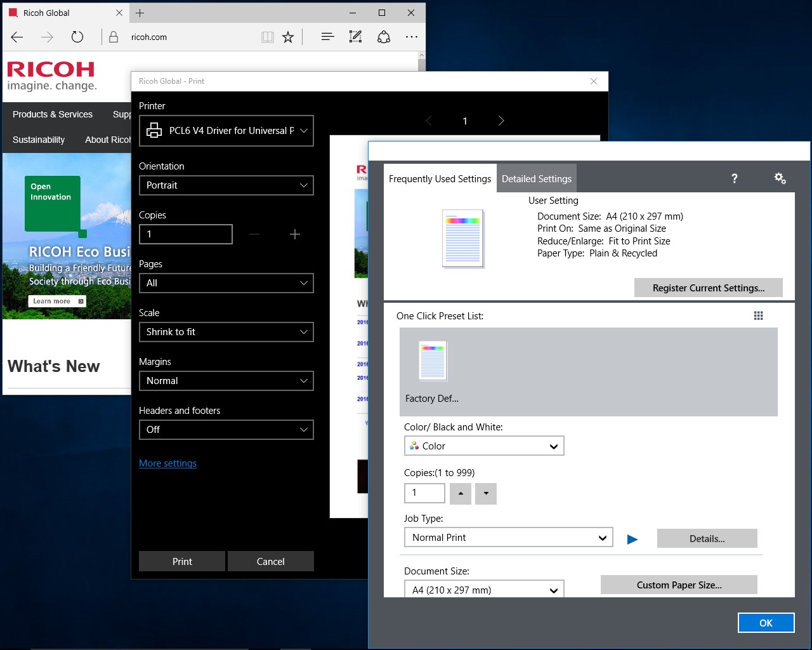812x650 pixels.
Task: Click Register Current Settings
Action: pos(708,288)
